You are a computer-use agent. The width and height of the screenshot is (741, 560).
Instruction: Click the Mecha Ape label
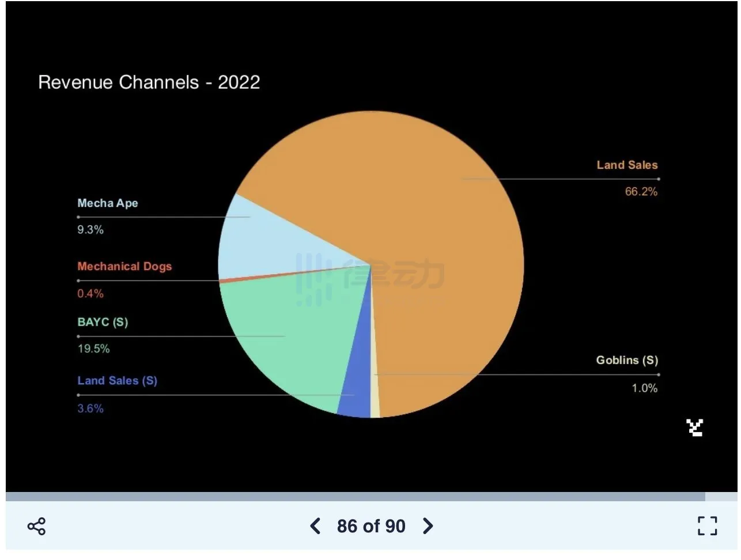click(x=108, y=203)
